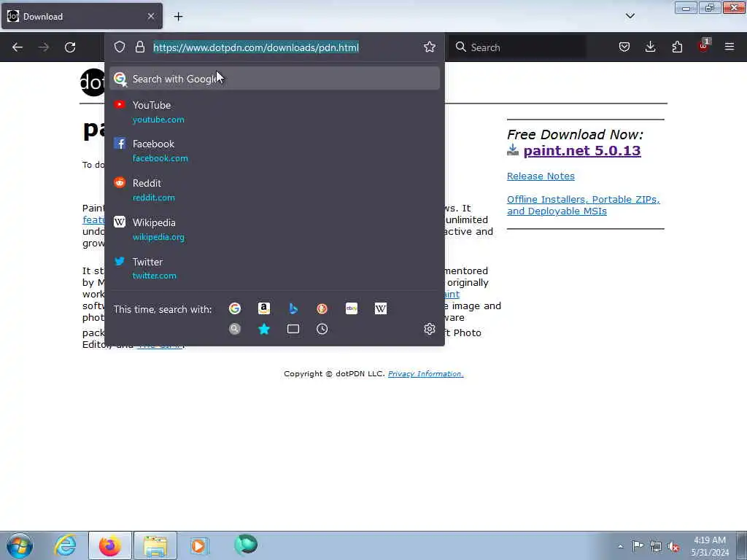Search bookmarks using the star icon

point(264,329)
